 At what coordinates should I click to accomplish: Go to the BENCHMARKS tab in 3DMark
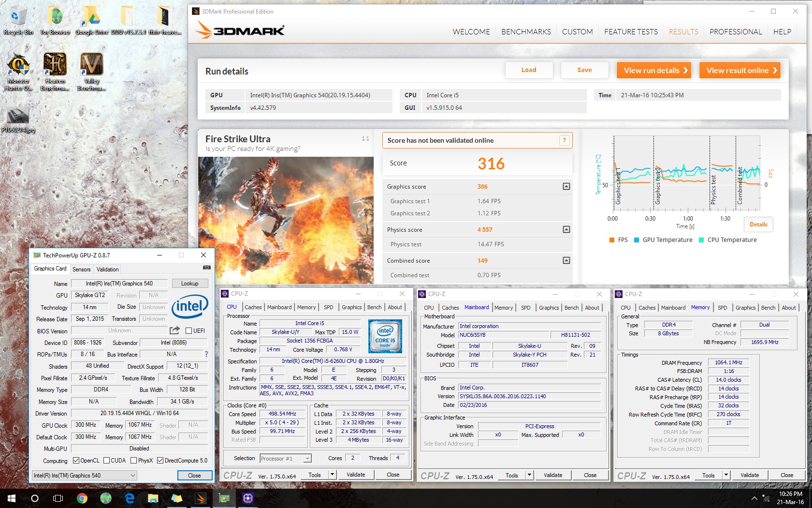tap(526, 32)
